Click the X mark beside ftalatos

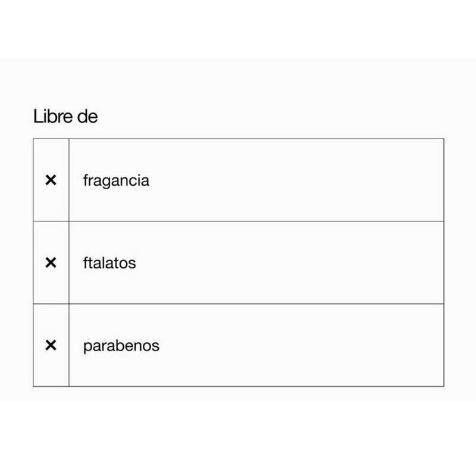click(51, 262)
